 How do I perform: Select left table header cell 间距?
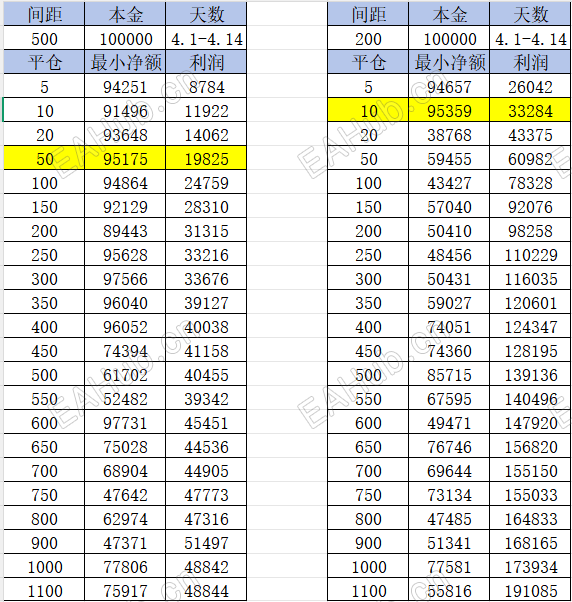click(44, 14)
